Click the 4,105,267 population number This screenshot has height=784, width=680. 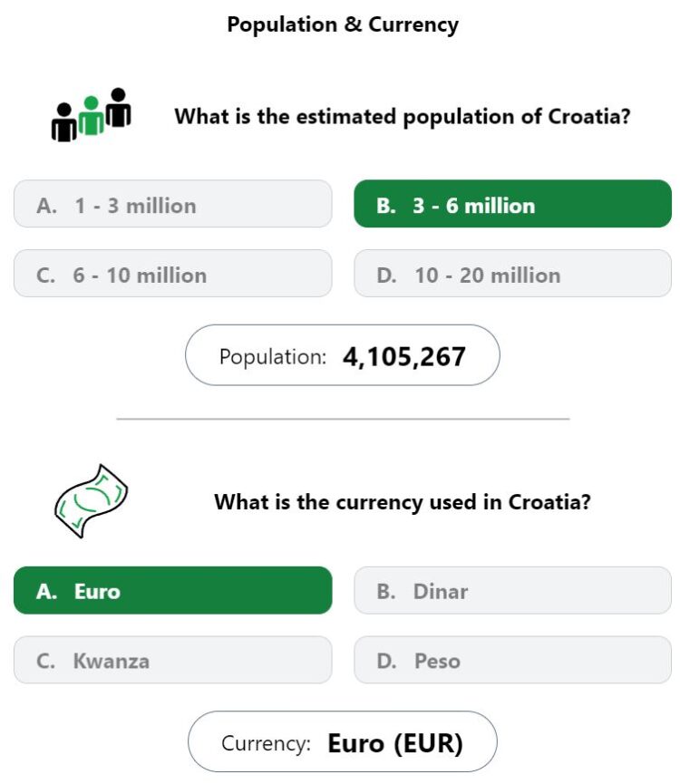tap(404, 357)
